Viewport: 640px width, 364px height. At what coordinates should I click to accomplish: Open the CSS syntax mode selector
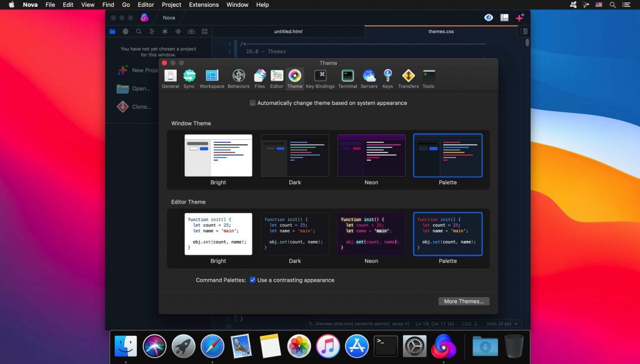(467, 323)
